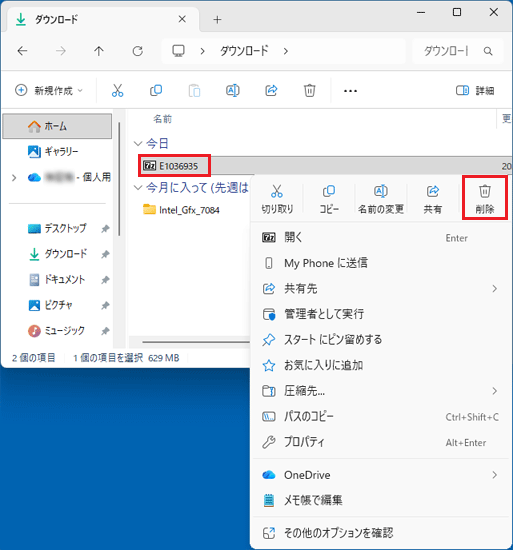Choose その他のオプションを確認
513x550 pixels.
pos(380,533)
